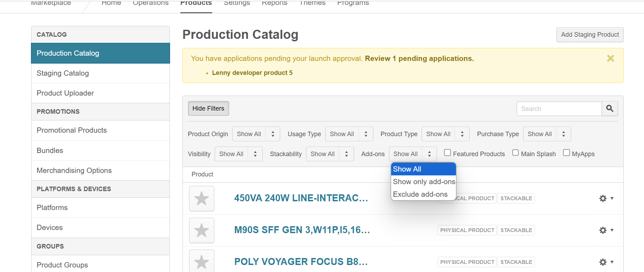Go to the Home tab
Screen dimensions: 644x272
pyautogui.click(x=111, y=3)
